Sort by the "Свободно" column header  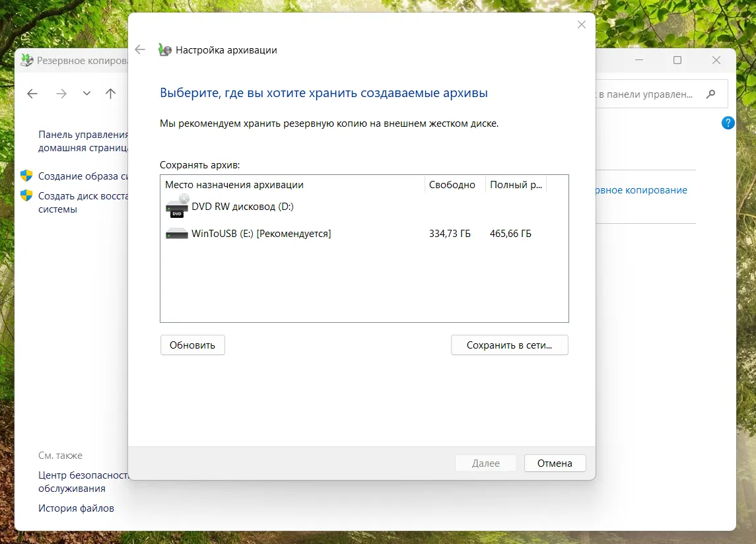coord(454,185)
